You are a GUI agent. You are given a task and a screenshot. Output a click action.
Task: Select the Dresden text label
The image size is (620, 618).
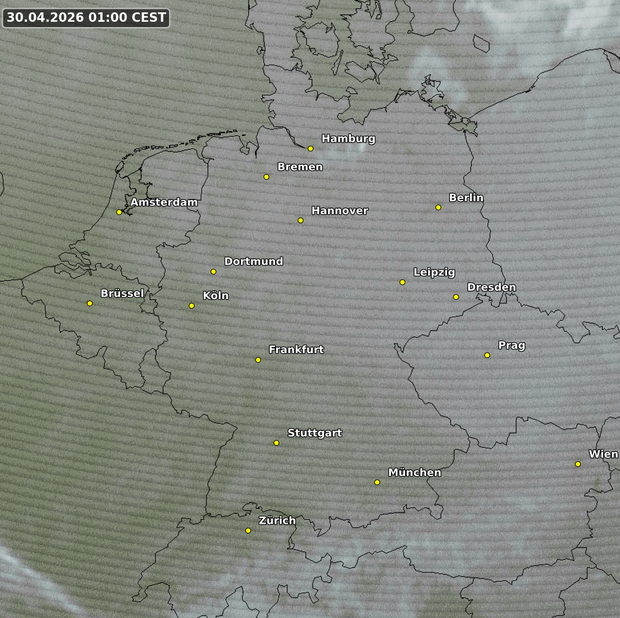coord(491,287)
